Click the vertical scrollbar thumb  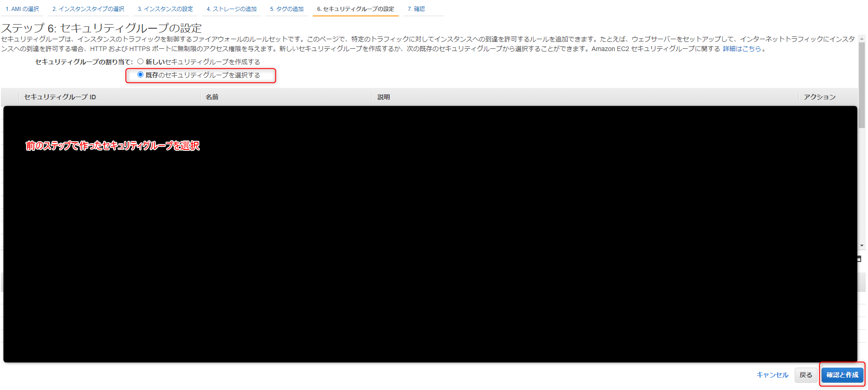[x=862, y=85]
